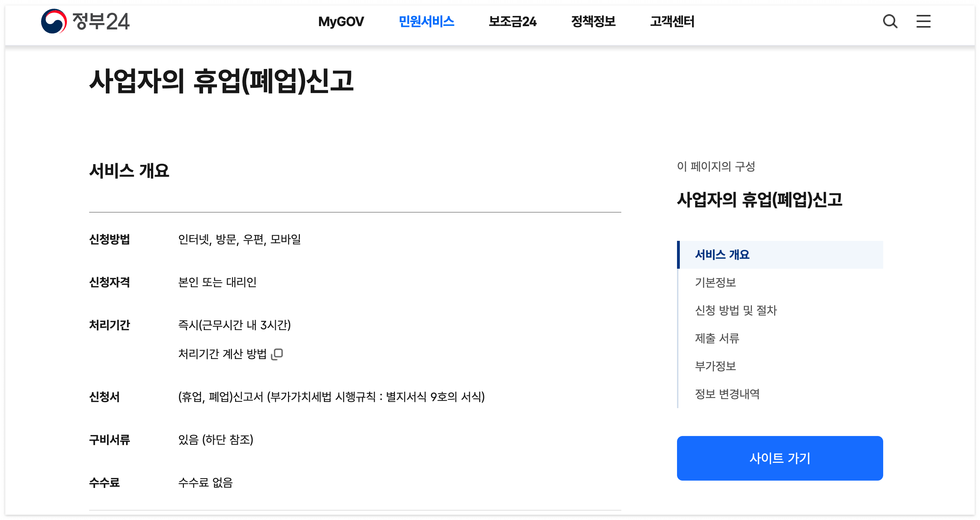Click the 사이트 가기 button
This screenshot has height=520, width=980.
[779, 458]
